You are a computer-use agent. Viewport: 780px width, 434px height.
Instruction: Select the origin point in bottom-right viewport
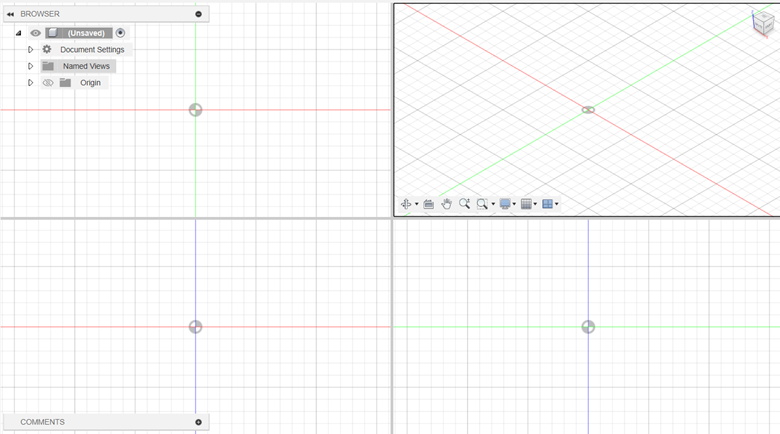(x=588, y=327)
